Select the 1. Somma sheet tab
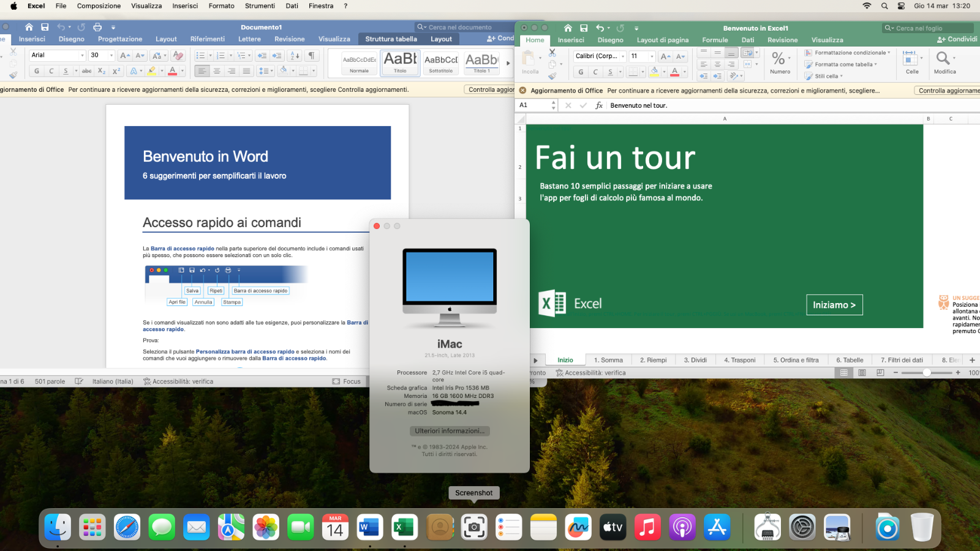This screenshot has width=980, height=551. 608,360
